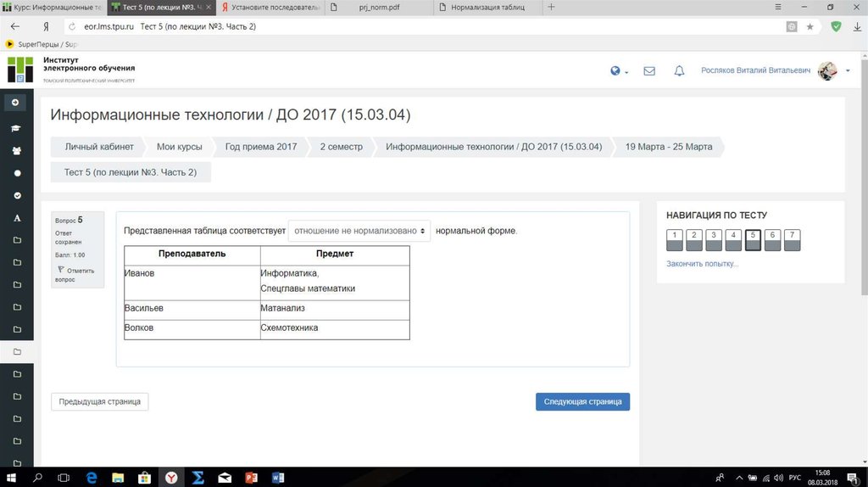Open the graduation cap sidebar icon

tap(16, 128)
